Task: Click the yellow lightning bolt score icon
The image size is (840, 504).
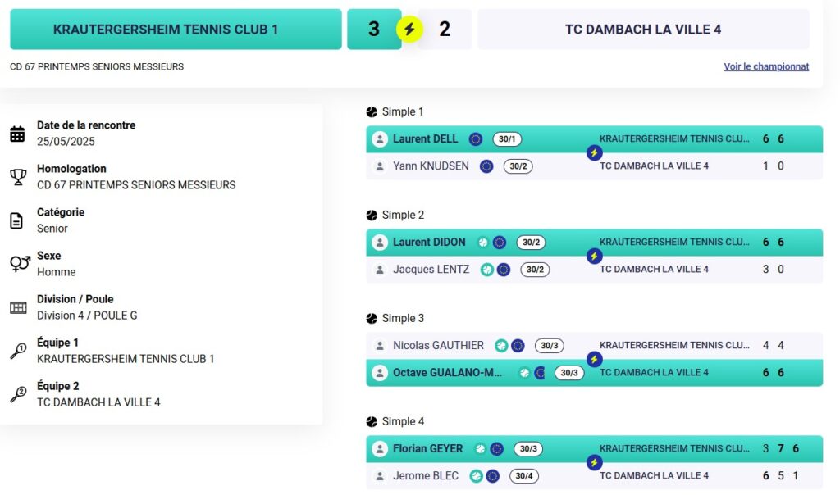Action: [x=409, y=29]
